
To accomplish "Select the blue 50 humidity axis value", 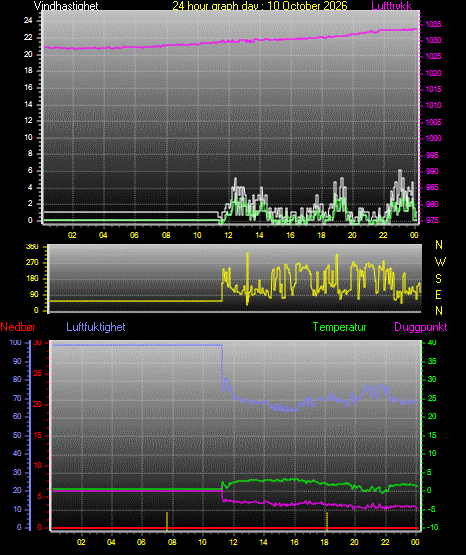I will (x=17, y=435).
